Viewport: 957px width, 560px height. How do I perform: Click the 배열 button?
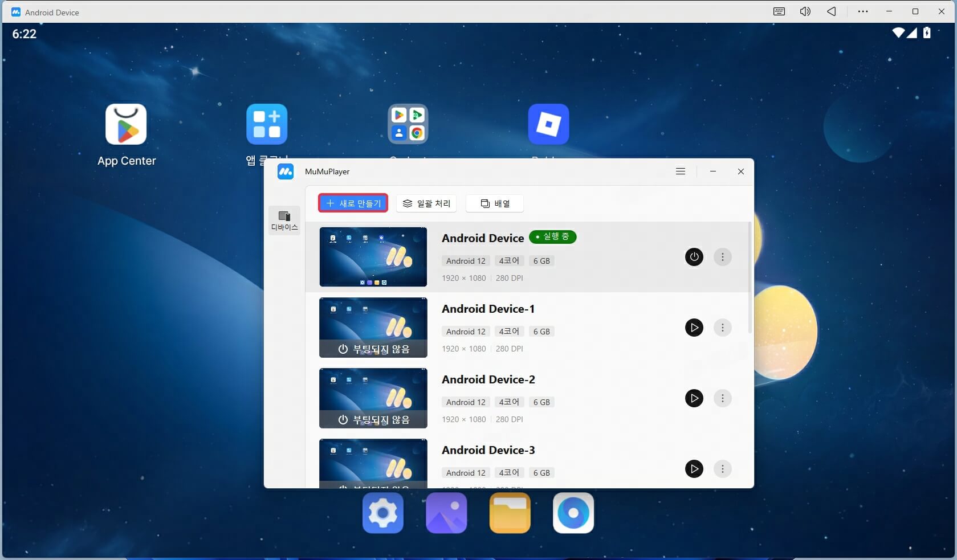[x=495, y=203]
